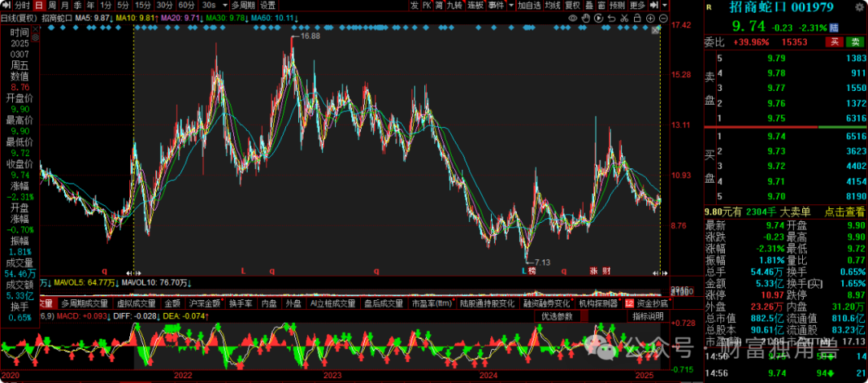This screenshot has width=868, height=383.
Task: Click the arrow-to-bar icon right of 更多
Action: (x=655, y=5)
